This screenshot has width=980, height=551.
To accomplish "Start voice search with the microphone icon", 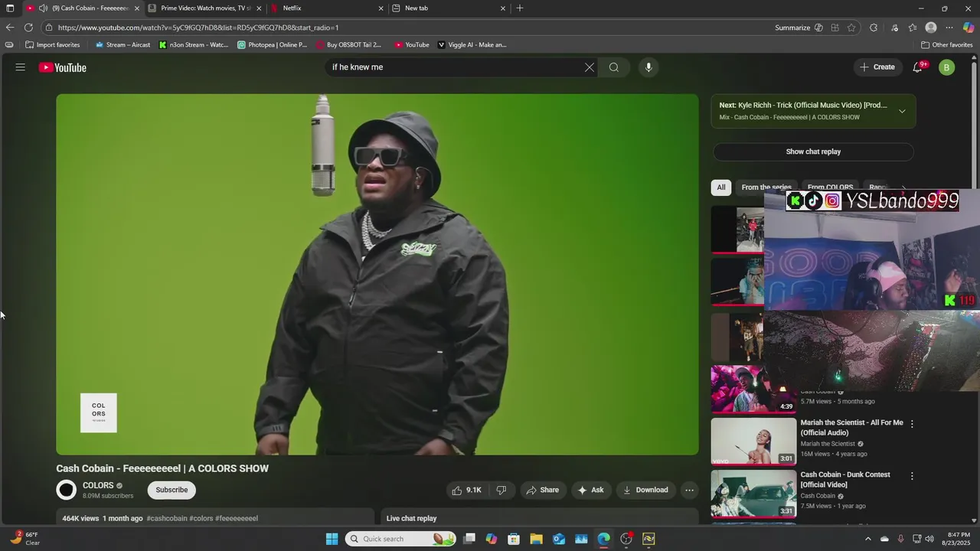I will pyautogui.click(x=648, y=67).
